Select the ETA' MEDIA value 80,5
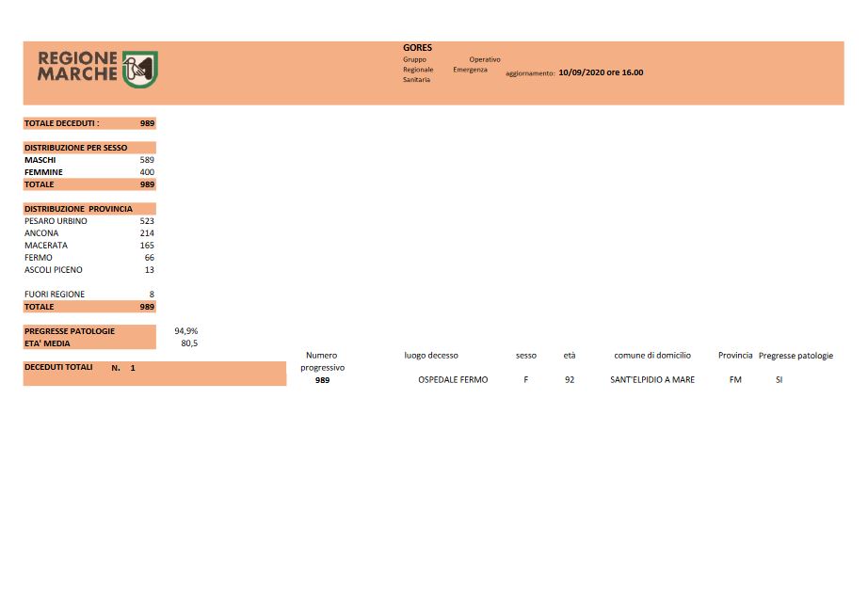 point(188,343)
